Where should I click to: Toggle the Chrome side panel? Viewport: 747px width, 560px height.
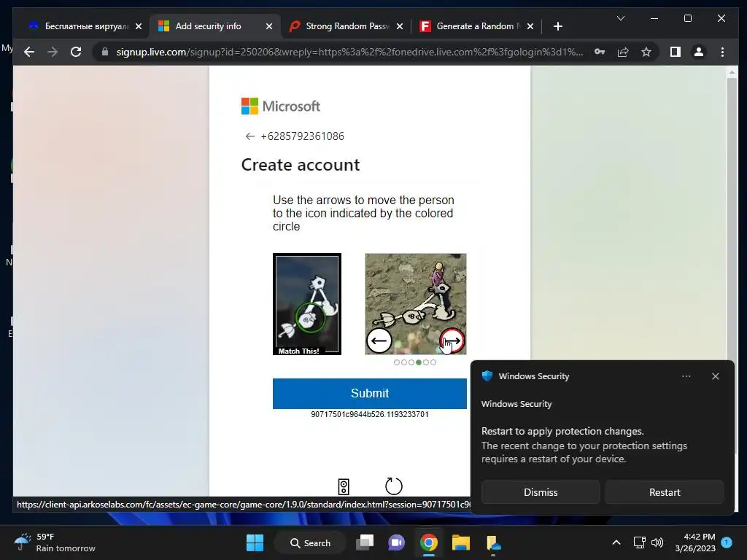point(676,52)
